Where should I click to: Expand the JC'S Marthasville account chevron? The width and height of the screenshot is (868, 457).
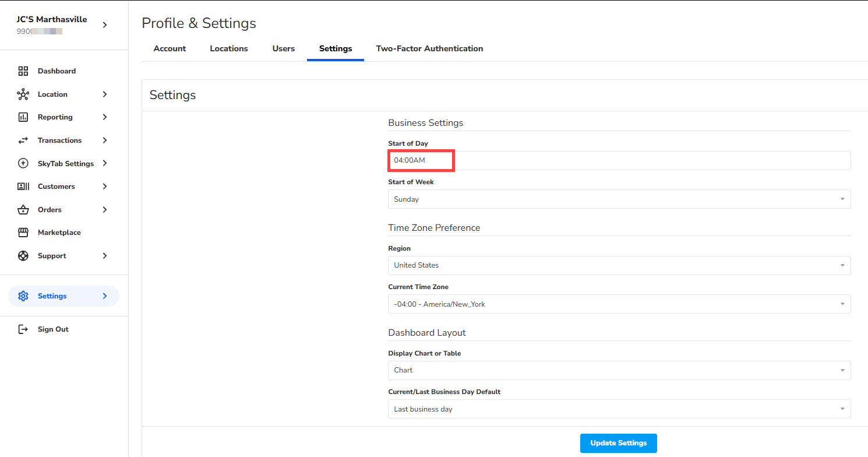coord(105,25)
